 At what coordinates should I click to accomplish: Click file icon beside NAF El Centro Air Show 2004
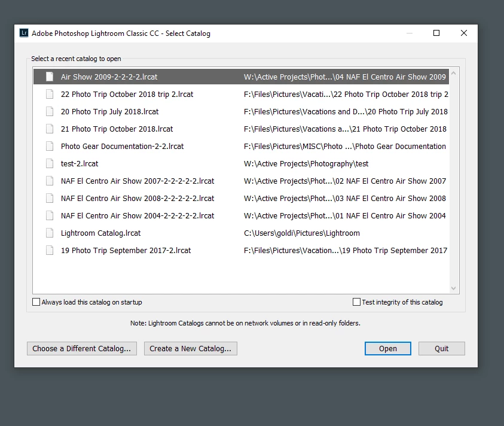pos(50,215)
